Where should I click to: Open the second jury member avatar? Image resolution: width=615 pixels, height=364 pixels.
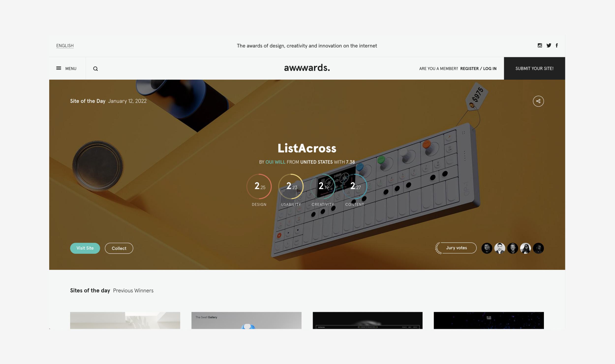point(500,248)
